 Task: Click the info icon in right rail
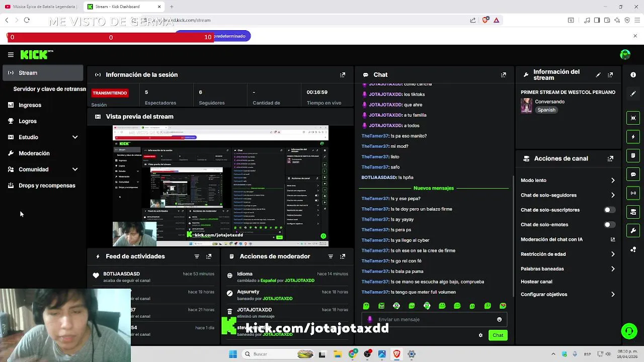[633, 74]
